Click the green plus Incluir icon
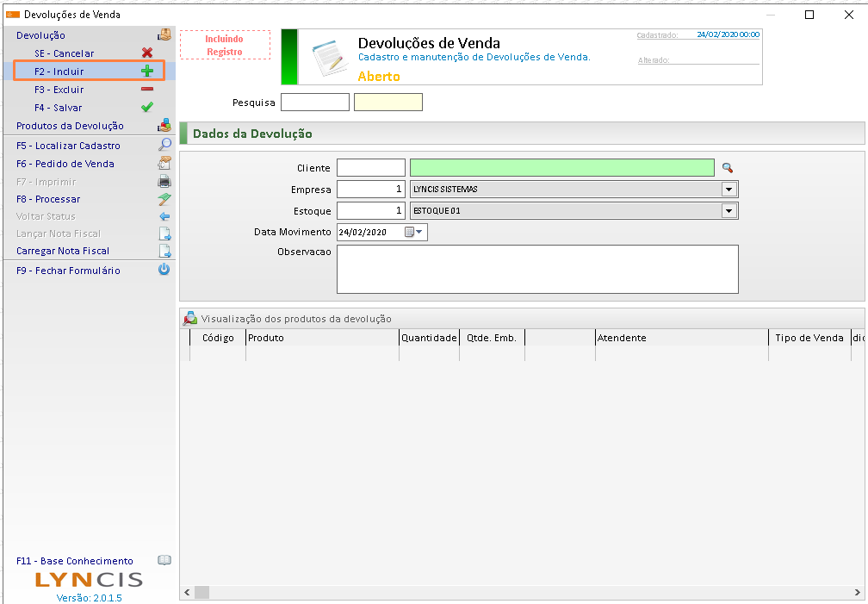Viewport: 868px width, 604px height. click(146, 72)
